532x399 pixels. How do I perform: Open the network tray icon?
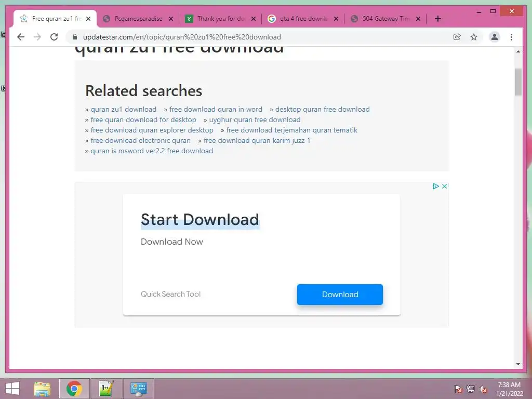pos(471,389)
